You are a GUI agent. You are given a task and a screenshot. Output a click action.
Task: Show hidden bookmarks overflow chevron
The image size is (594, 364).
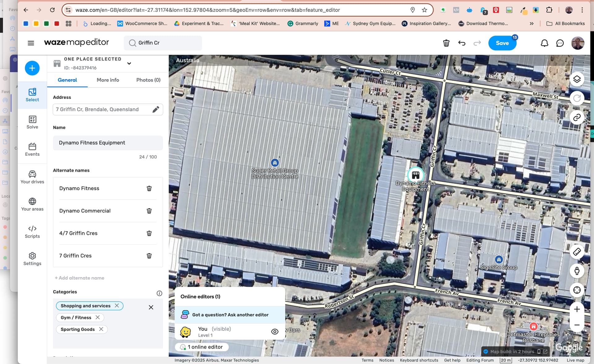pyautogui.click(x=532, y=23)
